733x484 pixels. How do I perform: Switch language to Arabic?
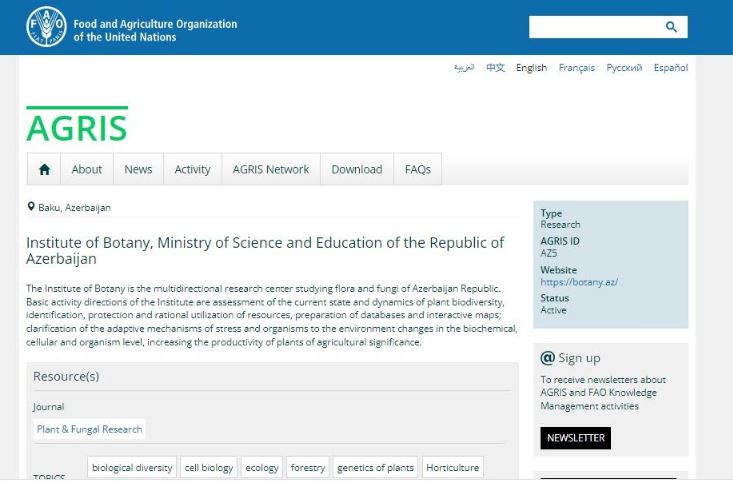coord(464,68)
